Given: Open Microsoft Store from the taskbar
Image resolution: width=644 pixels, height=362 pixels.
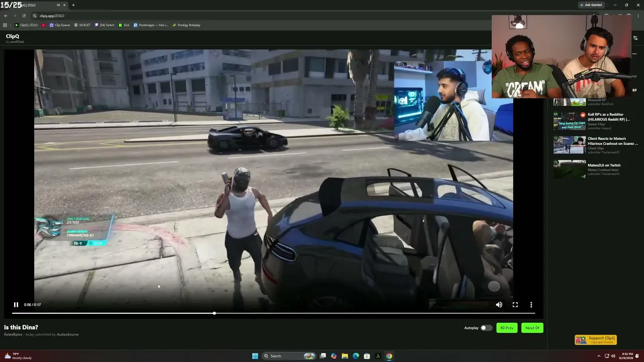Looking at the screenshot, I should coord(367,356).
